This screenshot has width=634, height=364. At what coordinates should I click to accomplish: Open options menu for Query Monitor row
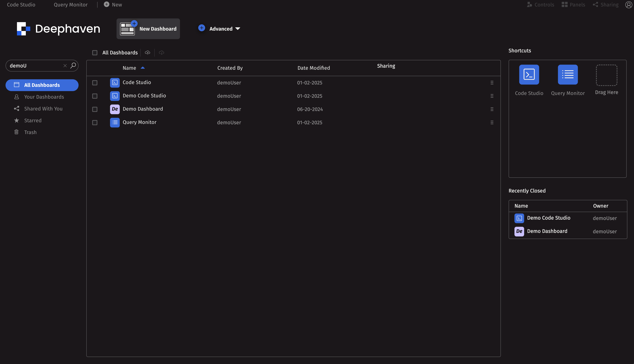492,122
